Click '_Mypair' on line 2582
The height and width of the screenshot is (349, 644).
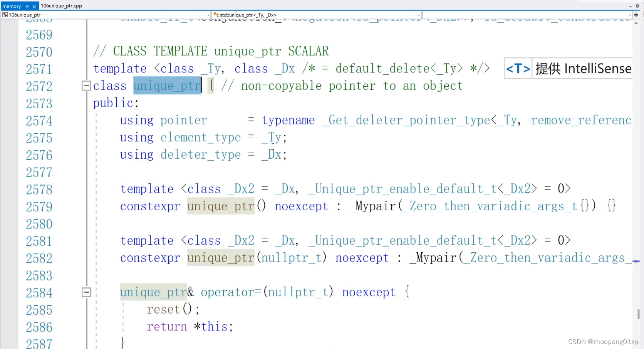433,258
